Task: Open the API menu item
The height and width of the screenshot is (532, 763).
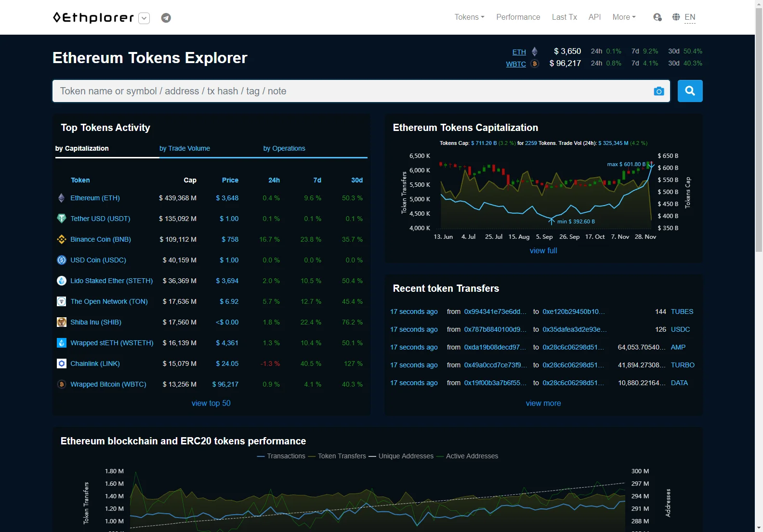Action: 594,17
